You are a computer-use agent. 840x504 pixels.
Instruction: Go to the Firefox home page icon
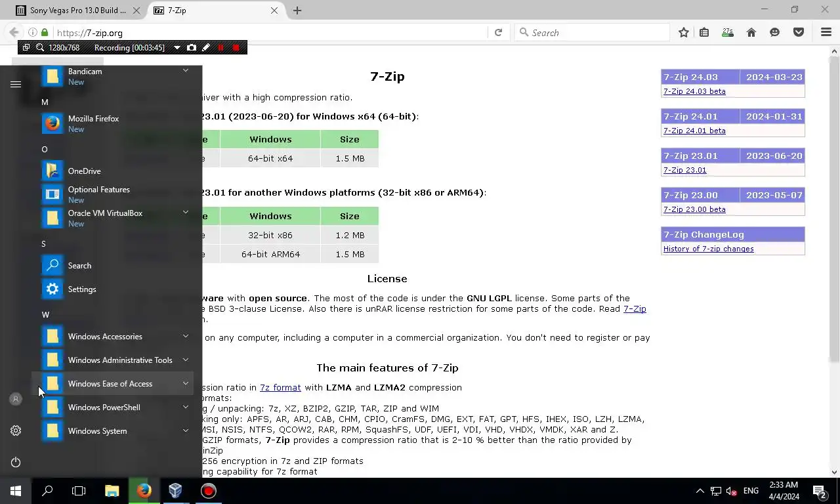click(751, 32)
